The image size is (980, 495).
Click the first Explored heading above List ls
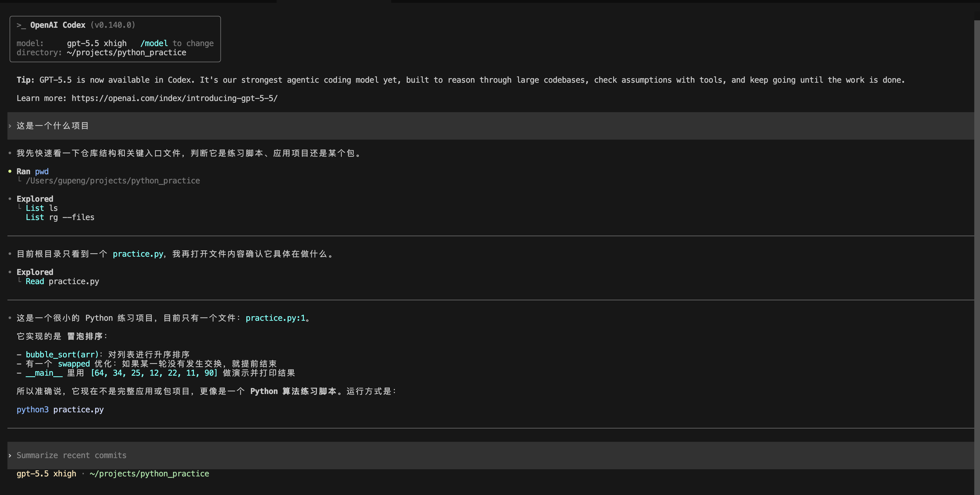[x=35, y=199]
